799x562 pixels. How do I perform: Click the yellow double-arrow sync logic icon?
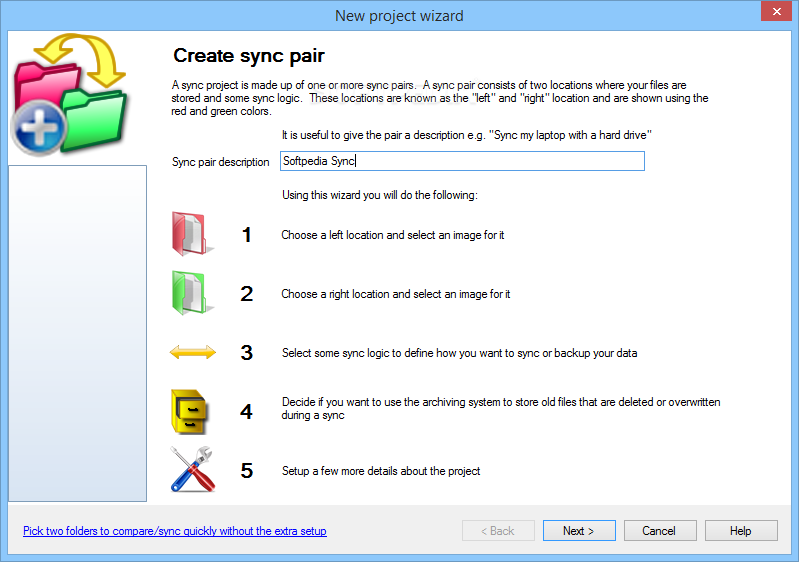click(193, 352)
